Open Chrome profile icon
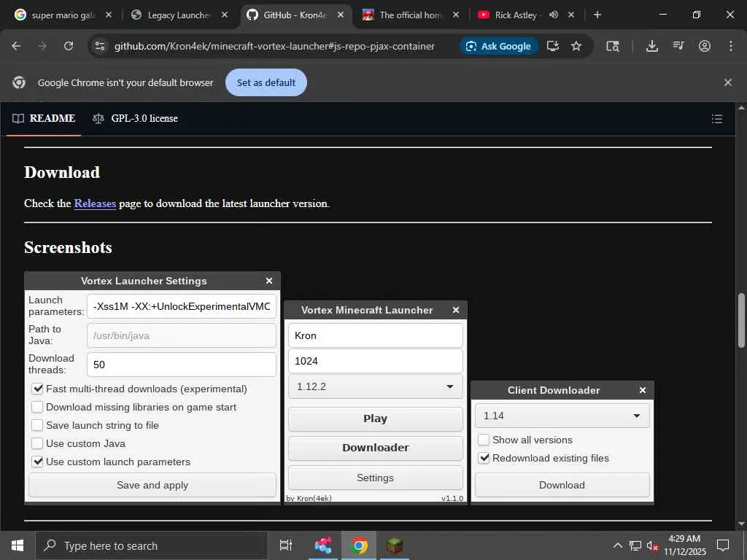 pos(705,46)
